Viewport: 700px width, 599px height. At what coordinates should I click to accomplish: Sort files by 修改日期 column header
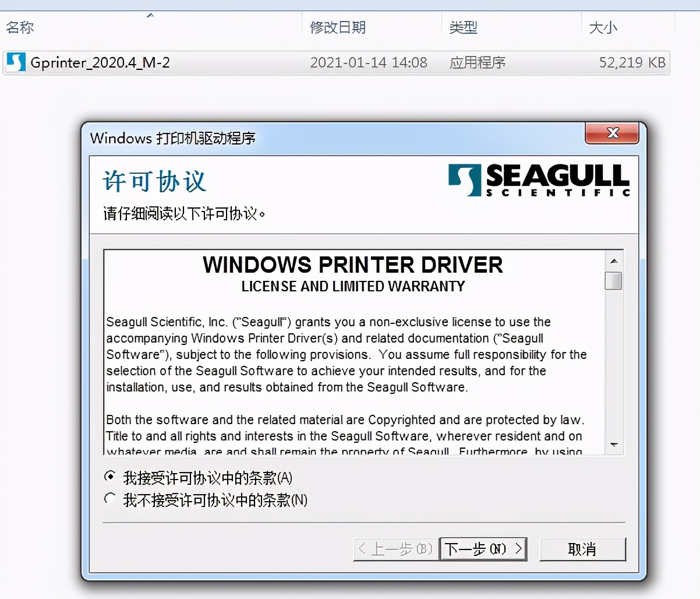(372, 27)
